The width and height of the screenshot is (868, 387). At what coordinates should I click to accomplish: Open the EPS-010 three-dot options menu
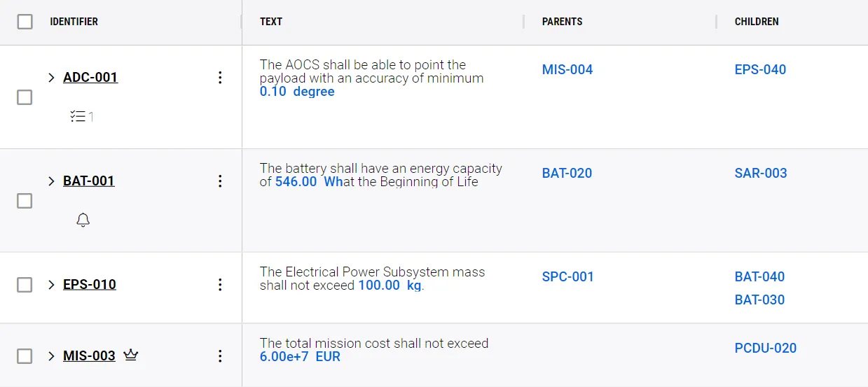(x=220, y=285)
